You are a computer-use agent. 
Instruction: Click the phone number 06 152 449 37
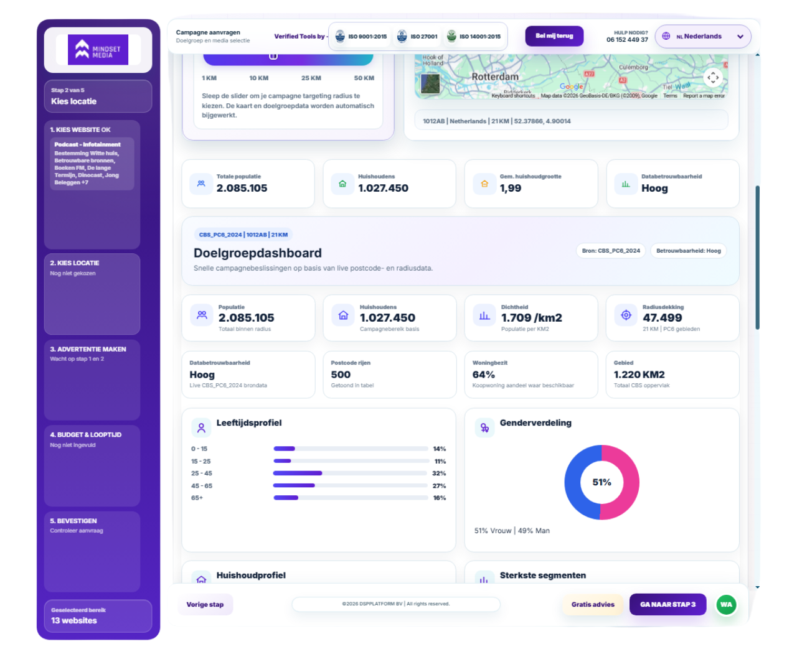[627, 40]
